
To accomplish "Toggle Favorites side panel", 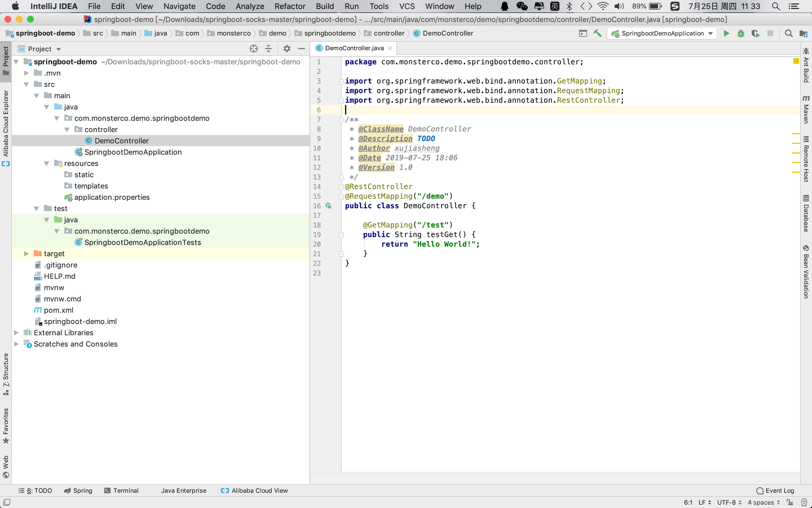I will pos(6,426).
